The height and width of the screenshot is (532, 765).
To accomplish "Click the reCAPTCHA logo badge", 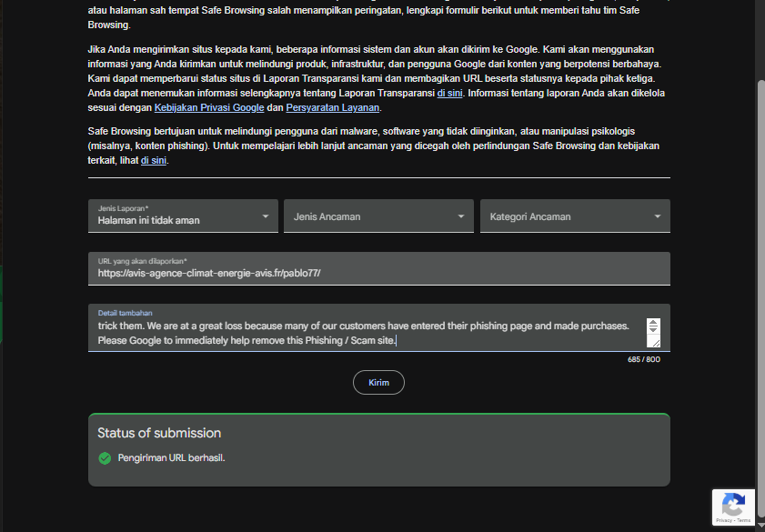I will click(733, 505).
